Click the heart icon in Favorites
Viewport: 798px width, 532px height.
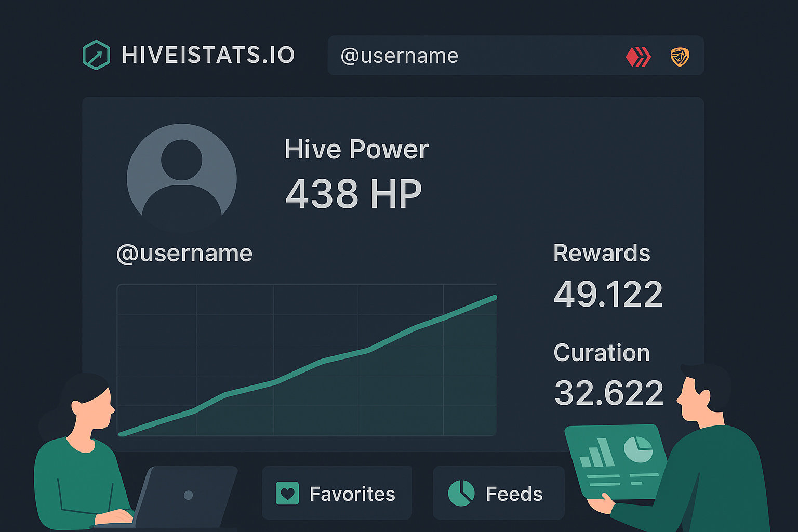tap(287, 493)
